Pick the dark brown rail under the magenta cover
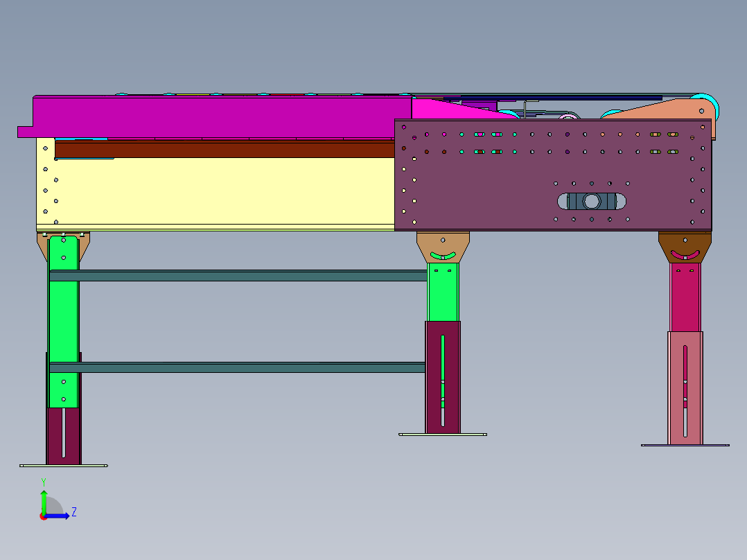Image resolution: width=747 pixels, height=560 pixels. 225,149
